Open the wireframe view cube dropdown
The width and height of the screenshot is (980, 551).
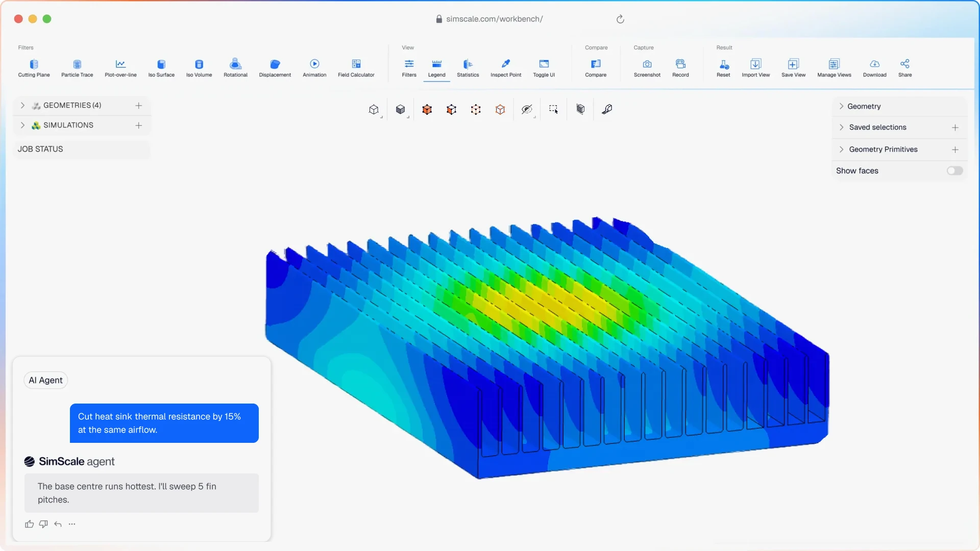[x=375, y=110]
